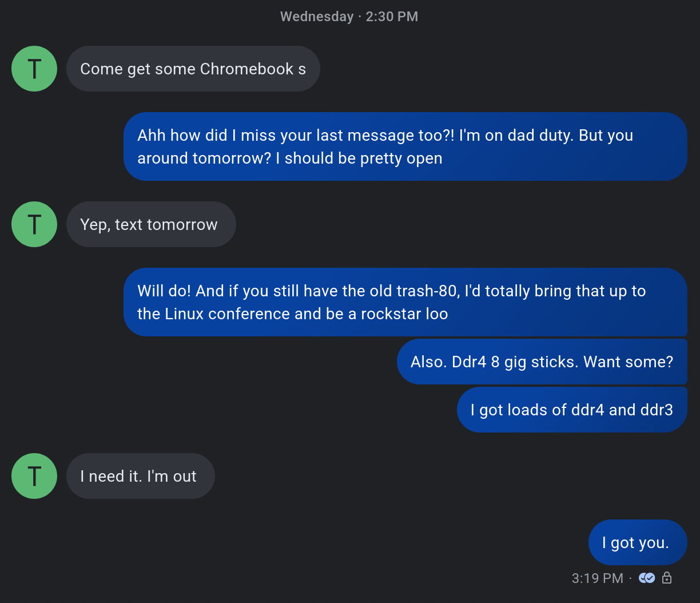Image resolution: width=700 pixels, height=603 pixels.
Task: Open avatar beside "I need it. I'm out"
Action: (34, 476)
